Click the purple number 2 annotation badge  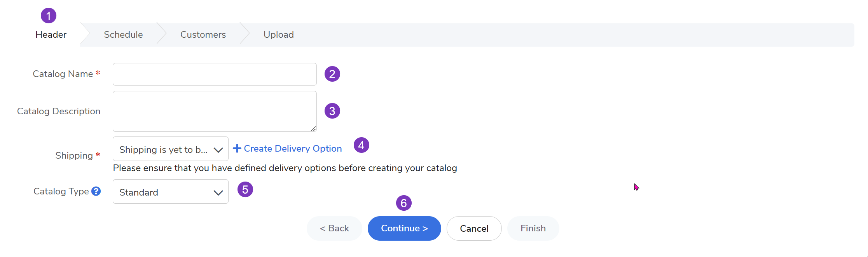332,74
